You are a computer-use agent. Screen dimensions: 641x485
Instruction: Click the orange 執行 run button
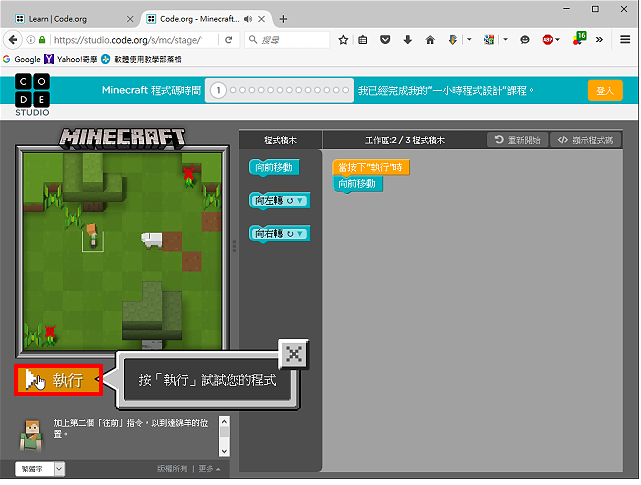coord(58,380)
